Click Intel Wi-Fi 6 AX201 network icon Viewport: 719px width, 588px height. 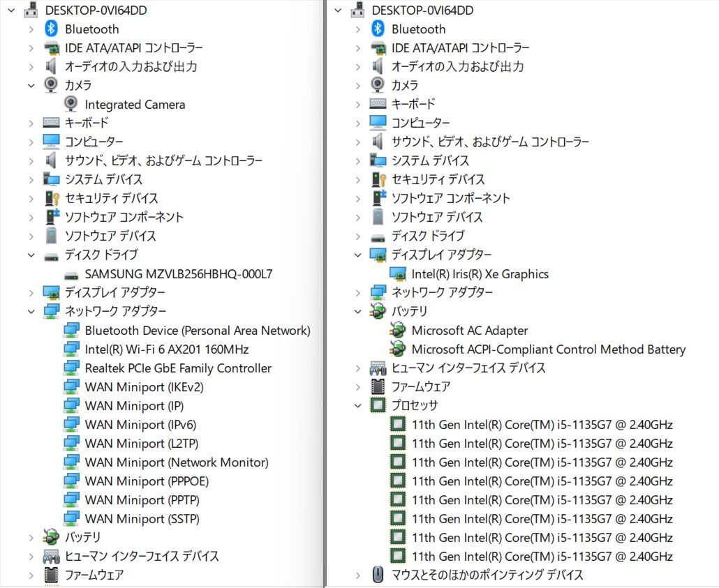click(x=71, y=349)
